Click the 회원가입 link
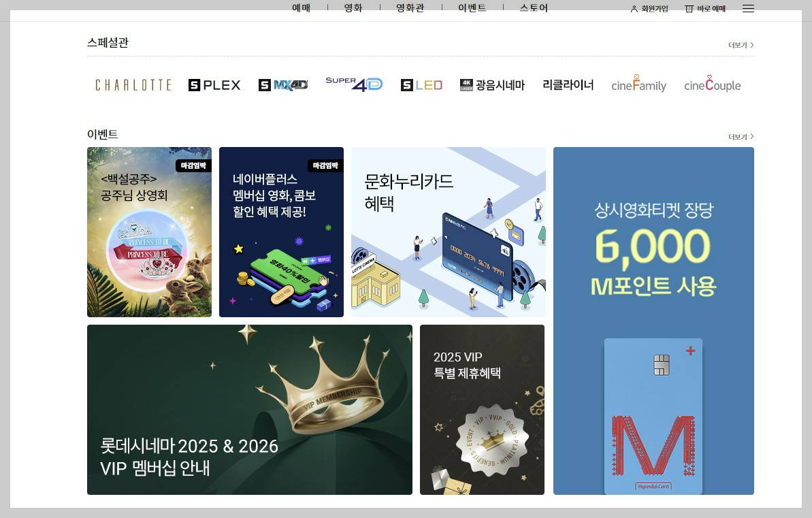Screen dimensions: 812x518 [655, 9]
